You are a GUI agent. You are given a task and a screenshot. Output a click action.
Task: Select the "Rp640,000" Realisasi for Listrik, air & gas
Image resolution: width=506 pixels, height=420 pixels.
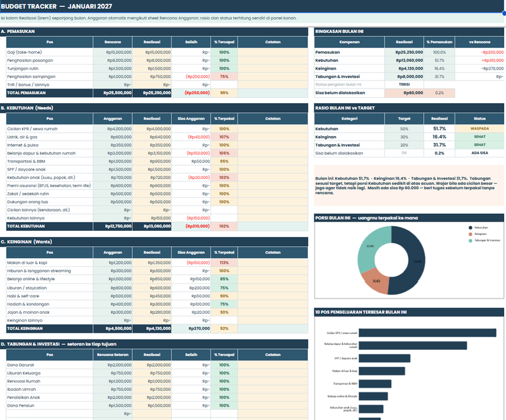tap(152, 137)
